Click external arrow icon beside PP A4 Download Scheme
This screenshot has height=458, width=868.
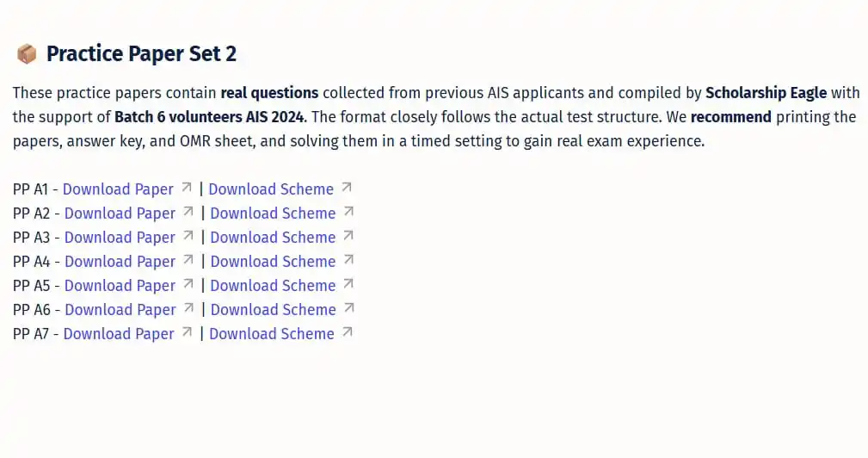pos(348,260)
